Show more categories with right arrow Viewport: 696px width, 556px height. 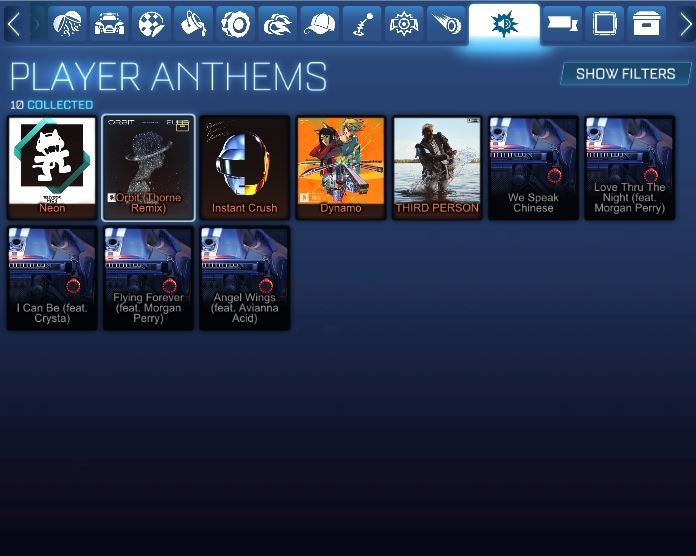pos(685,24)
